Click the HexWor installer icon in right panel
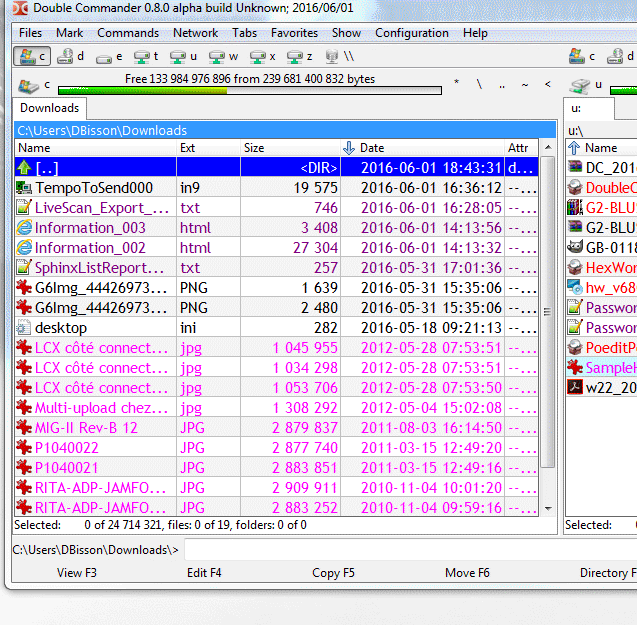637x625 pixels. point(575,267)
